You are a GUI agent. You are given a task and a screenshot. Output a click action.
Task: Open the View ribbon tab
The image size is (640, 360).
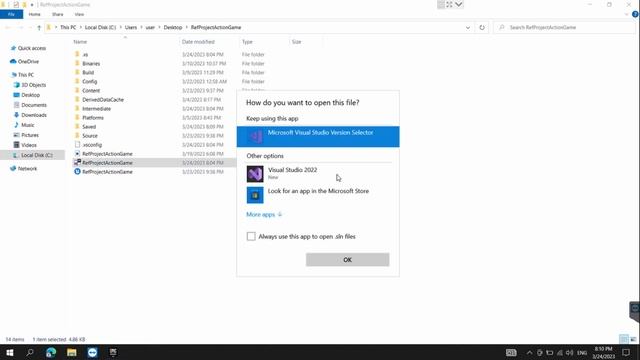pos(79,14)
